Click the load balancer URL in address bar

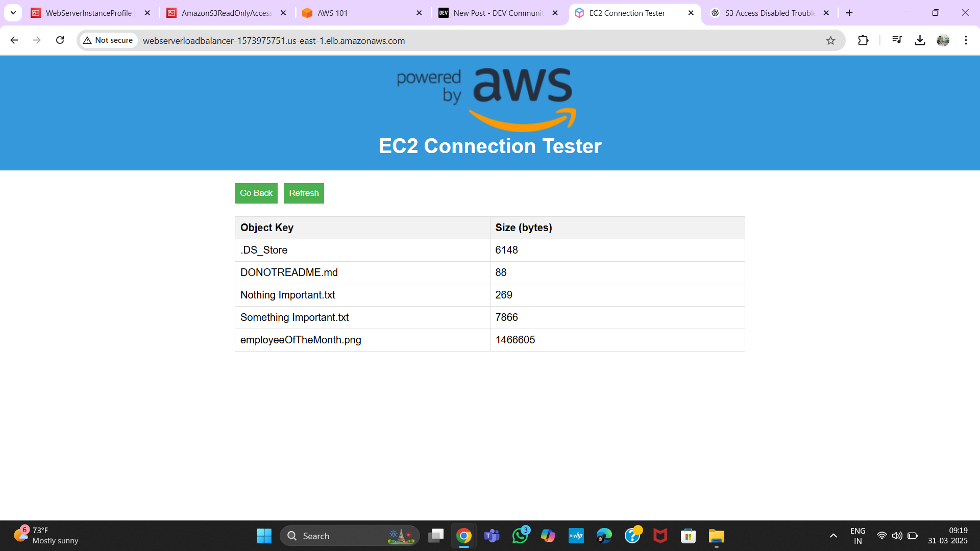(274, 41)
